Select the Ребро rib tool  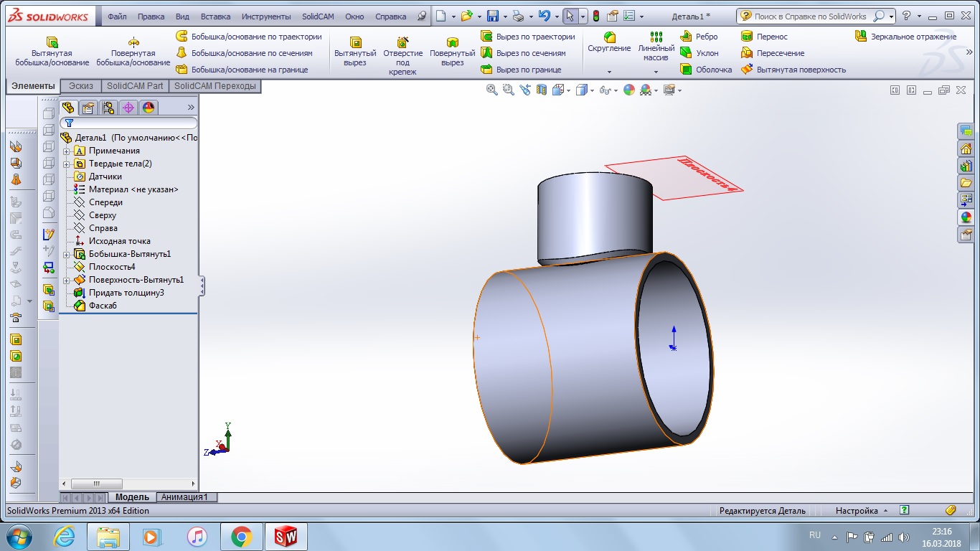699,37
